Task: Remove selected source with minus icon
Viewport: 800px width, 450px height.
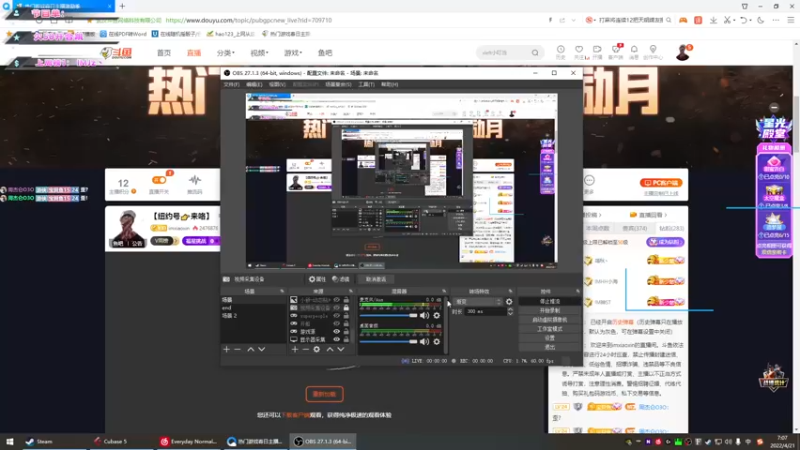Action: coord(305,349)
